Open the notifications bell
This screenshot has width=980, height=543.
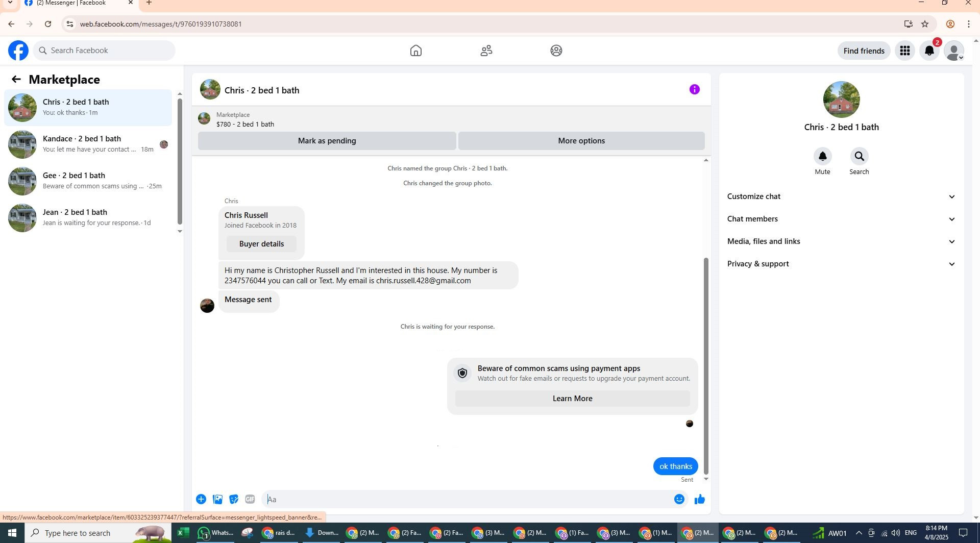pos(929,51)
